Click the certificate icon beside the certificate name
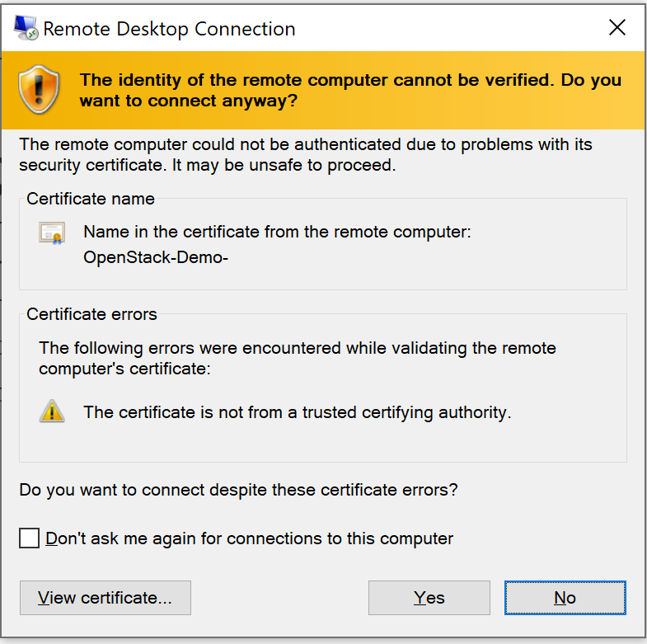 [52, 233]
